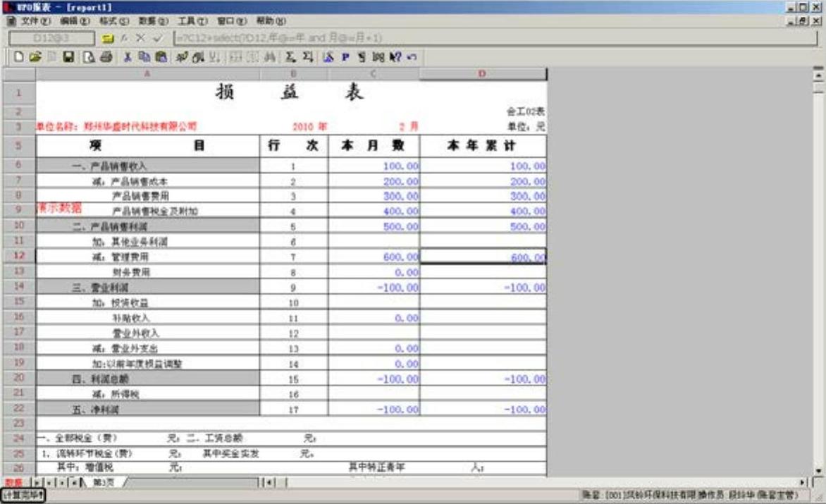Click the Cut scissors icon
The height and width of the screenshot is (504, 826).
click(x=127, y=57)
